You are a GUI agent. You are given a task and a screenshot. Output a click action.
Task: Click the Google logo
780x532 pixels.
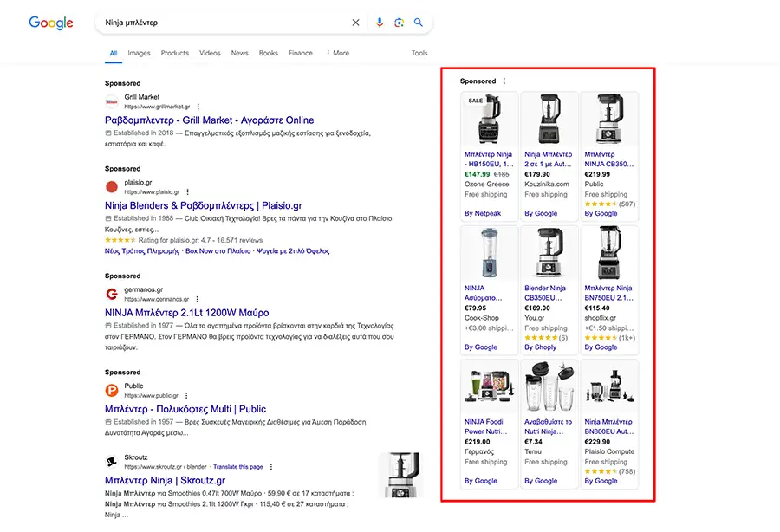pos(51,23)
